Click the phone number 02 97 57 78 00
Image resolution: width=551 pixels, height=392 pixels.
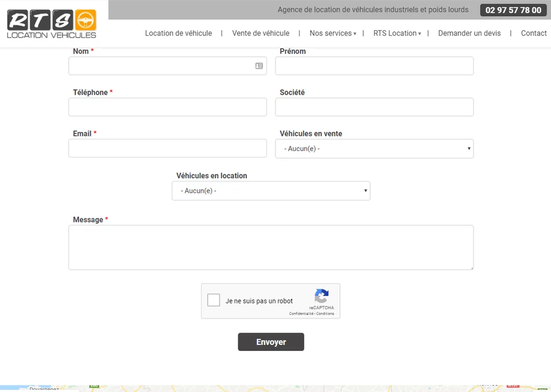[513, 10]
